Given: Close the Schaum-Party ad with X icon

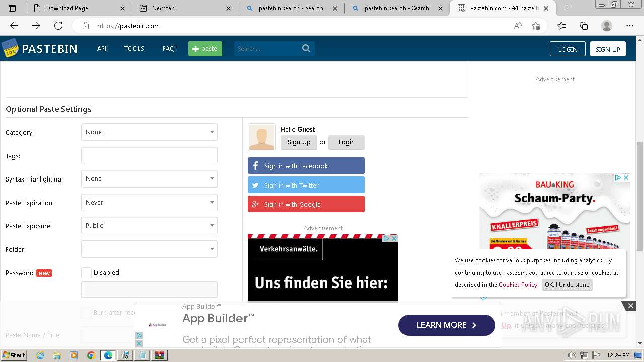Looking at the screenshot, I should click(626, 178).
